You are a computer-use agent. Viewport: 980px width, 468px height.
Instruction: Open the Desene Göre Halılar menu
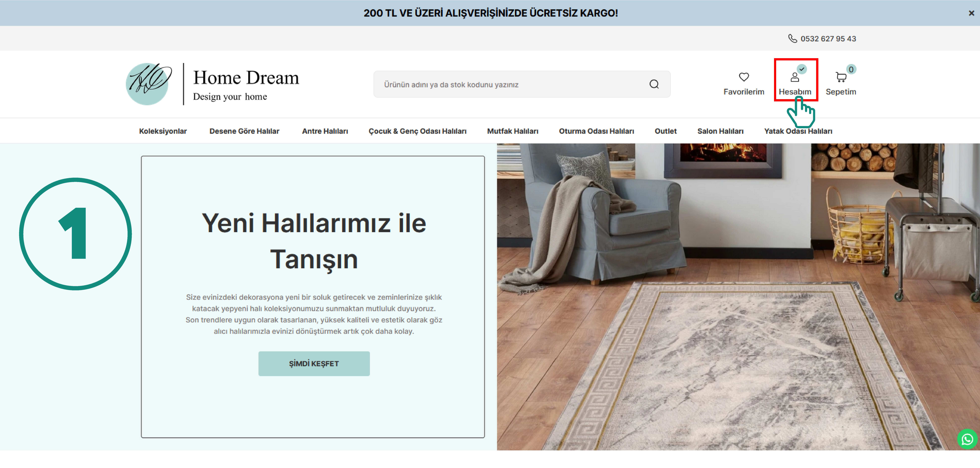pos(244,131)
